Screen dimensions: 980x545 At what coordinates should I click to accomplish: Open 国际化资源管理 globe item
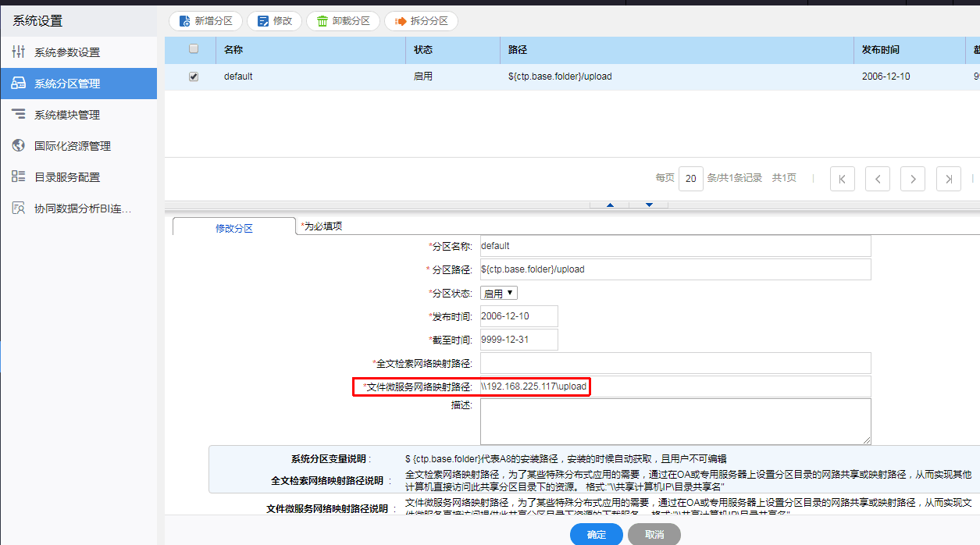[72, 146]
